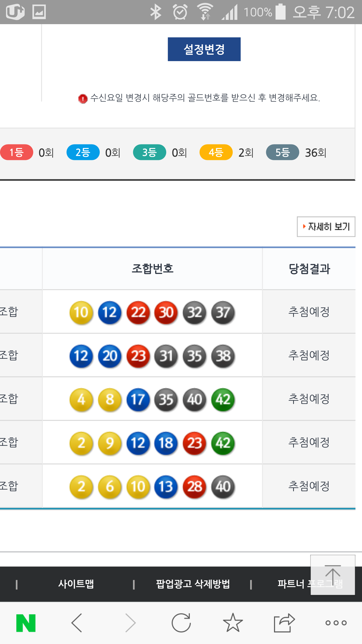Screen dimensions: 362x644
Task: Select the gray 5등 rank badge
Action: [283, 152]
